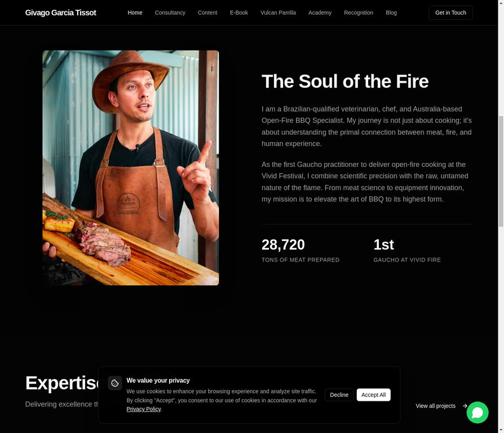Open the green chat bubble widget
504x433 pixels.
point(478,413)
